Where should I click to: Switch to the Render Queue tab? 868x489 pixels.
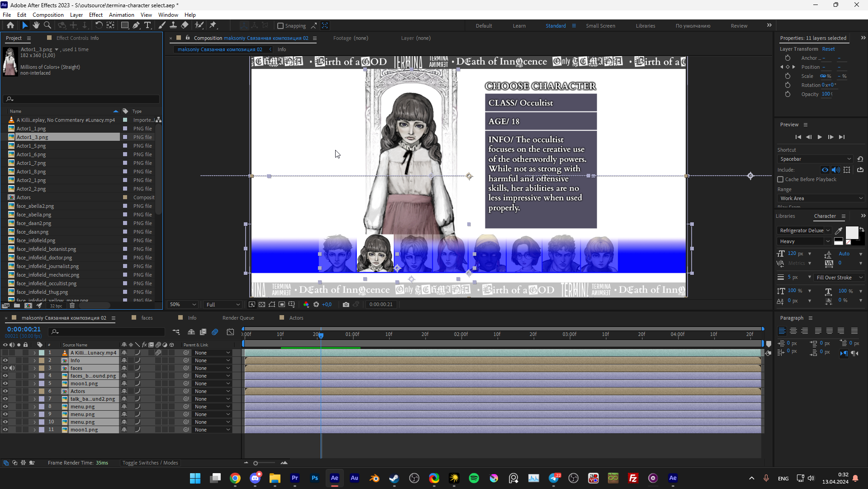pyautogui.click(x=238, y=318)
